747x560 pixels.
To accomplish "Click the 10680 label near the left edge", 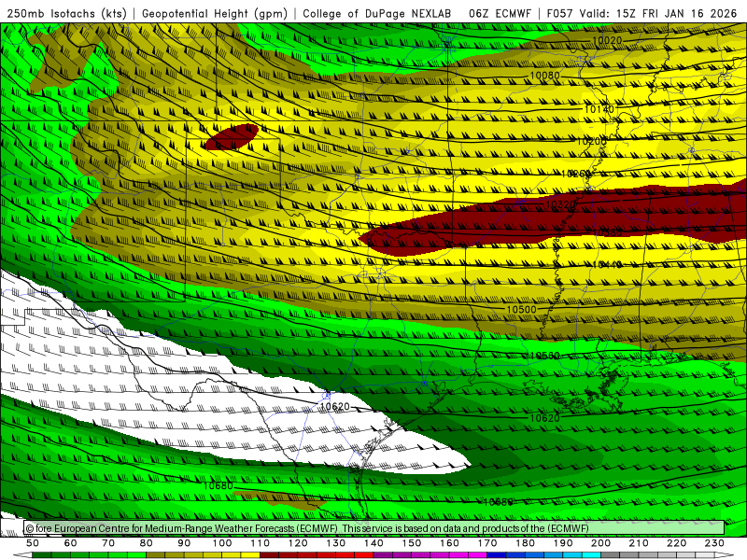I will [218, 485].
